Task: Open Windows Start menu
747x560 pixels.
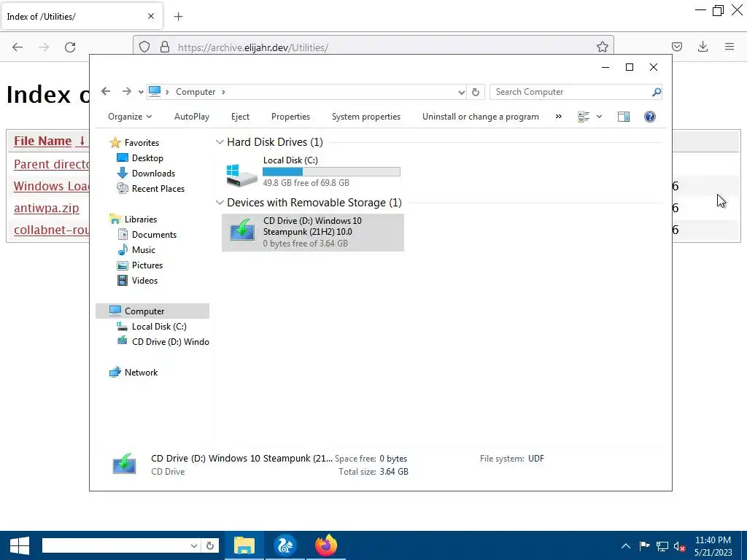Action: point(20,545)
